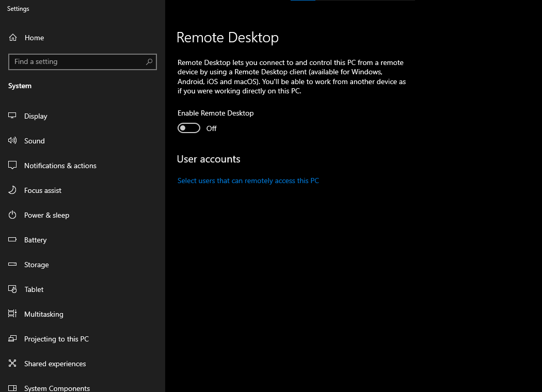Click the Notifications & actions speech-bubble icon
Screen dimensions: 542x392
12,165
